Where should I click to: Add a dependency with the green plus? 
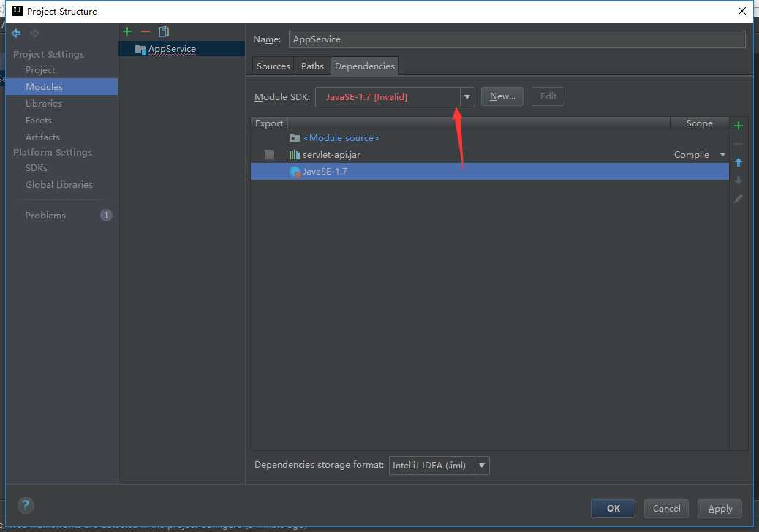coord(739,126)
